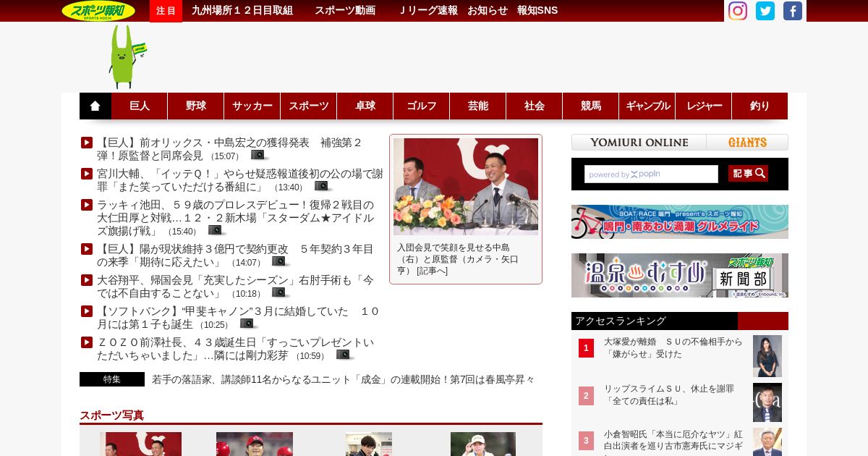Click camera icon beside 大谷翔平 headline
This screenshot has height=456, width=868.
(x=280, y=293)
